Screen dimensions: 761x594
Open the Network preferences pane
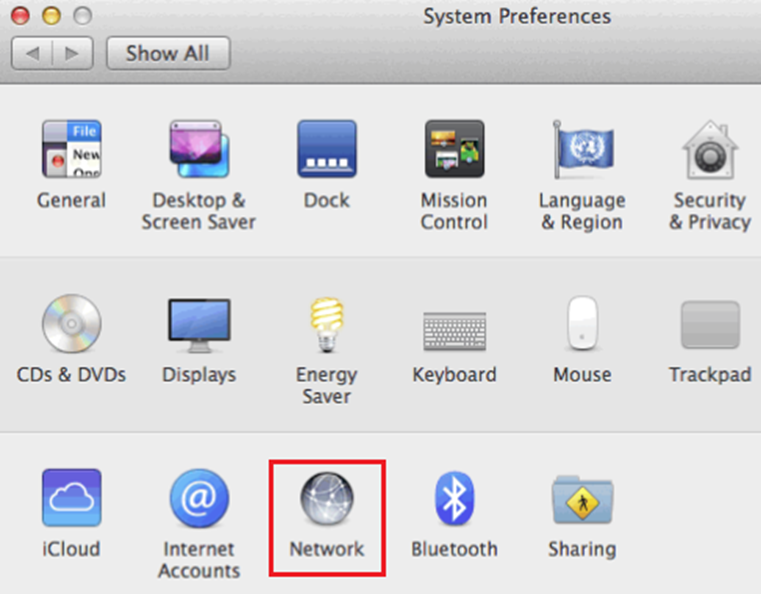click(327, 499)
